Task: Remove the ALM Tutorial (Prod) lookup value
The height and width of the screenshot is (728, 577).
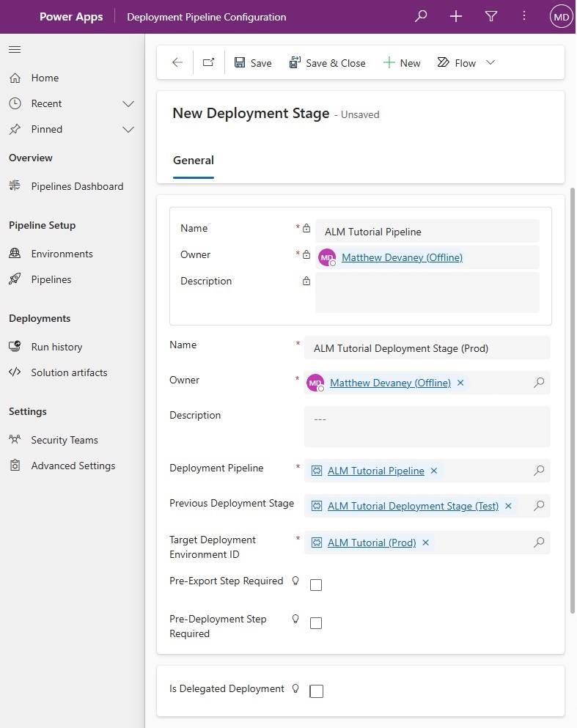Action: [x=426, y=543]
